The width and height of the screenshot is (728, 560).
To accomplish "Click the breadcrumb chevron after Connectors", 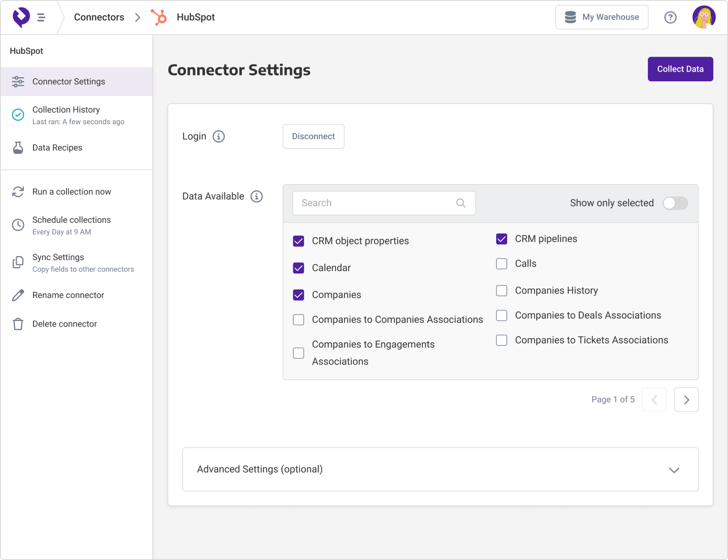I will [x=138, y=17].
